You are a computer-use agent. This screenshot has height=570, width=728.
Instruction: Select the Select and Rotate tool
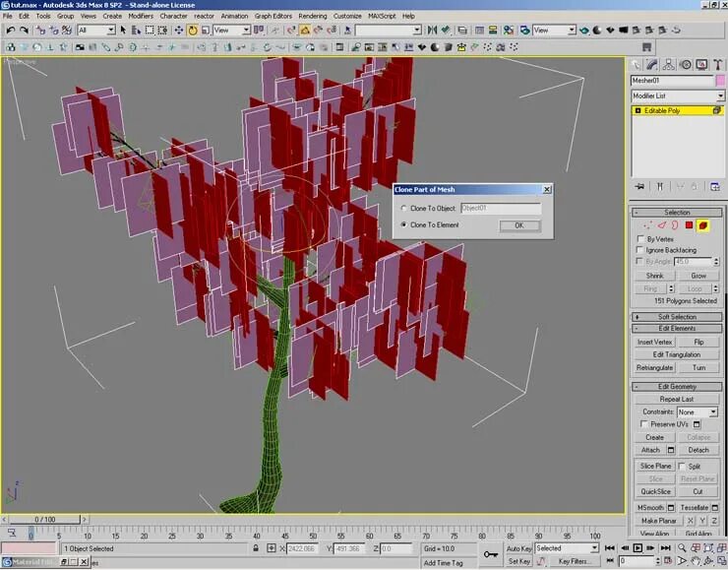pyautogui.click(x=192, y=31)
